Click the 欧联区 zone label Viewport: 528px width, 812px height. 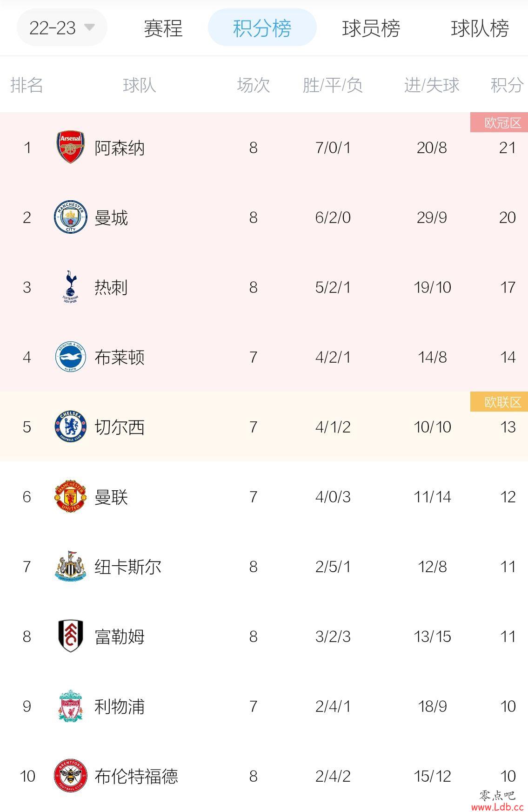(499, 402)
